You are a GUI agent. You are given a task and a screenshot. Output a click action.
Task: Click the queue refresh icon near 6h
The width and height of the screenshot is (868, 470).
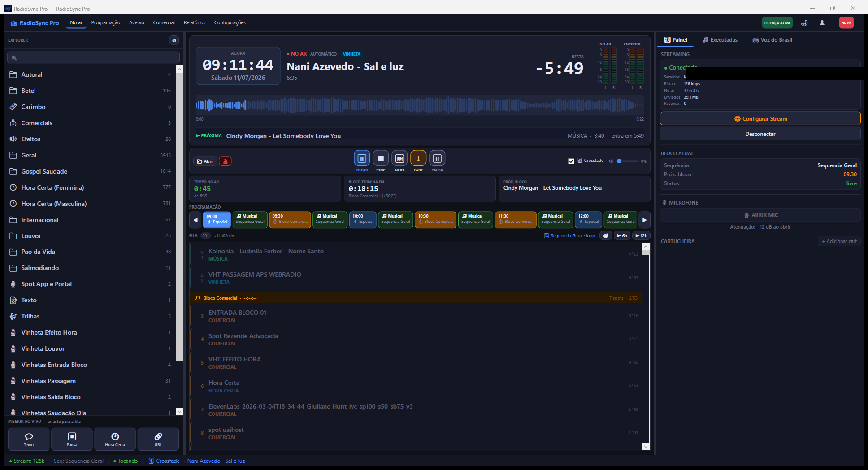(x=606, y=235)
